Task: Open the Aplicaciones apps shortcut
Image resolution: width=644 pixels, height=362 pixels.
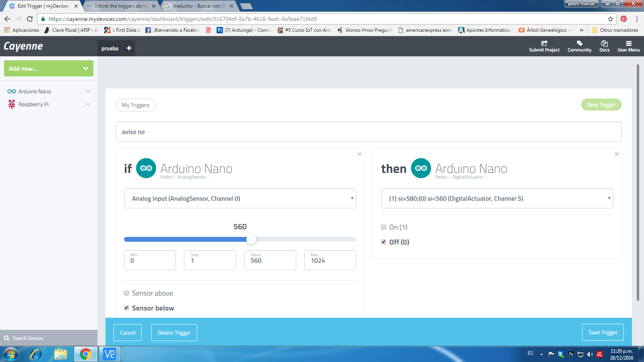Action: (22, 30)
